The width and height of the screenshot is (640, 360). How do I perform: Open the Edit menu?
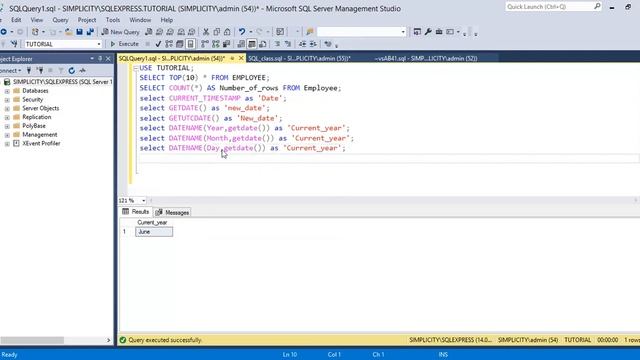pos(16,20)
